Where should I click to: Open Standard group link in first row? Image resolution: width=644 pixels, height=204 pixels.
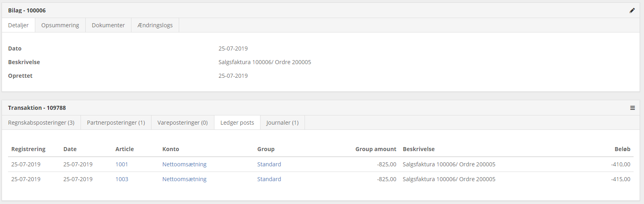point(269,164)
